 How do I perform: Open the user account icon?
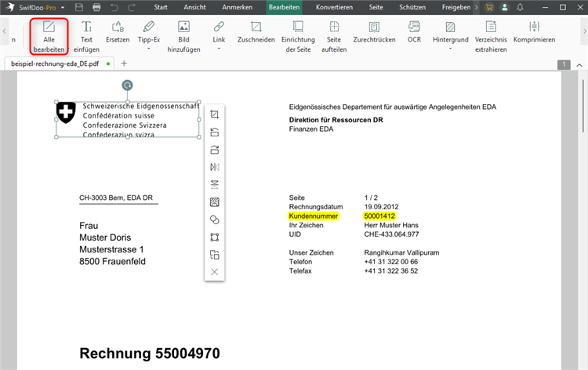pos(505,7)
